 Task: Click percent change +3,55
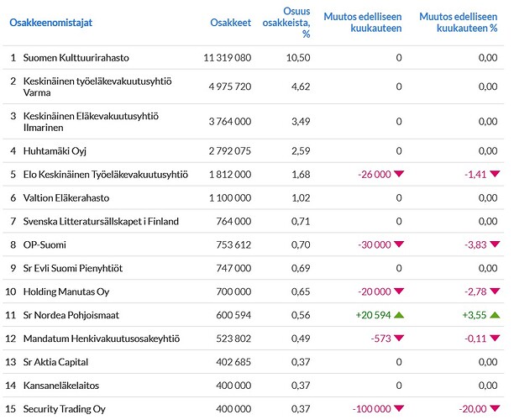click(x=475, y=315)
